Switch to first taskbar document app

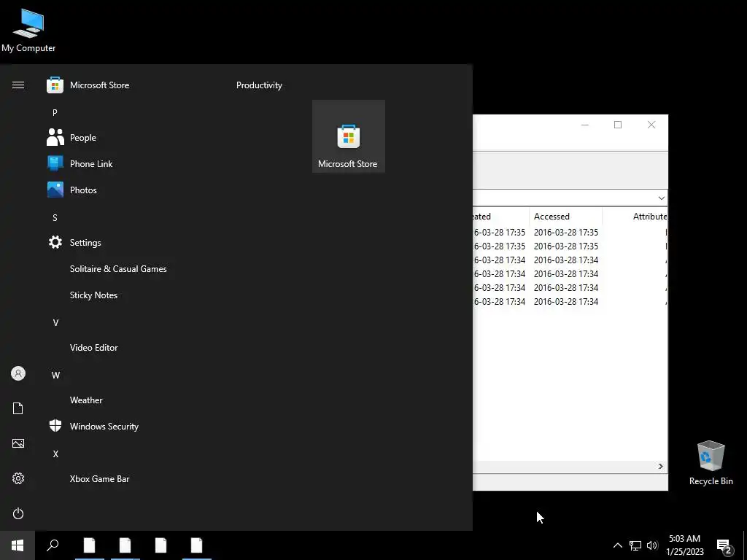click(90, 545)
